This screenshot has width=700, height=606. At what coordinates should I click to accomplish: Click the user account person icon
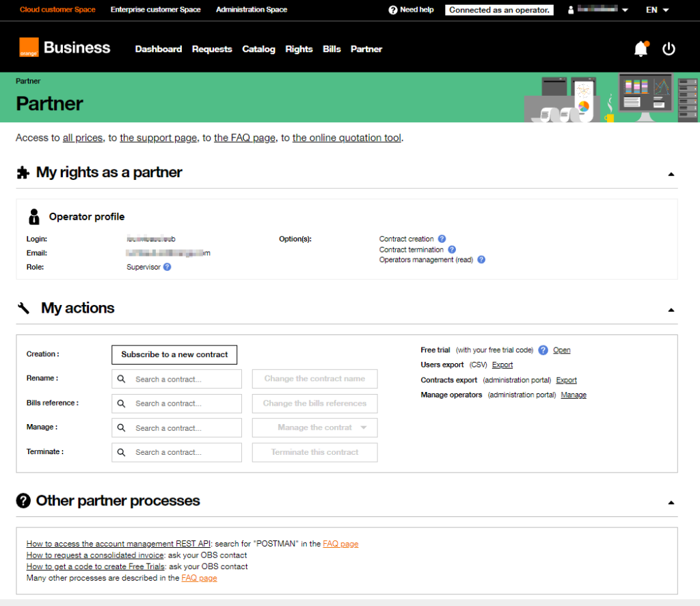point(571,10)
